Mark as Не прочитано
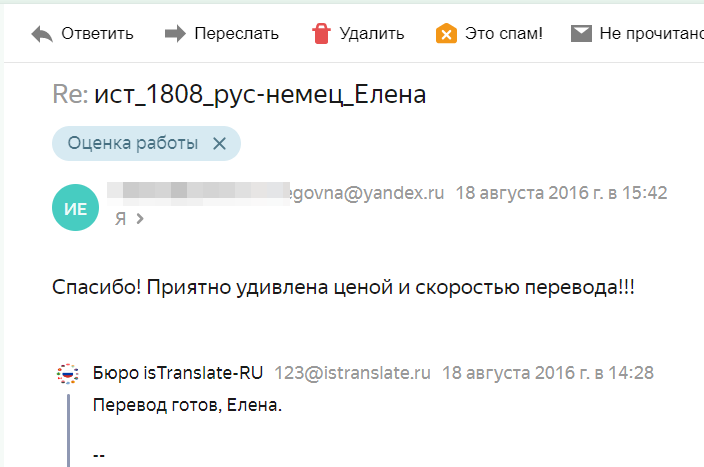 651,33
